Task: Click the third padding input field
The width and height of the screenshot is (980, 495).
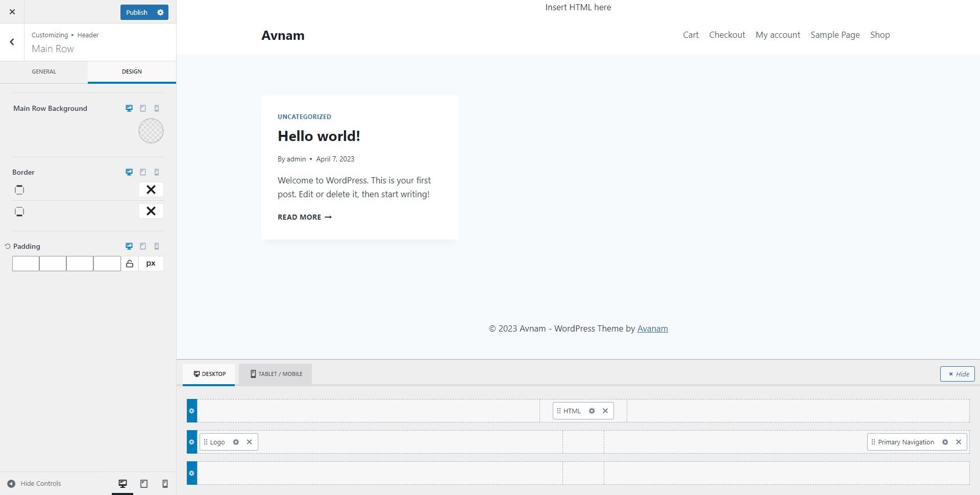Action: [x=80, y=264]
